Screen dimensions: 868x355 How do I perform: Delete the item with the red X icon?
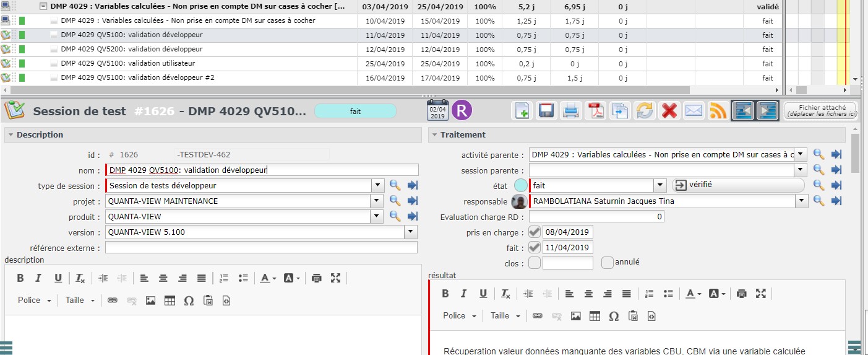tap(669, 111)
